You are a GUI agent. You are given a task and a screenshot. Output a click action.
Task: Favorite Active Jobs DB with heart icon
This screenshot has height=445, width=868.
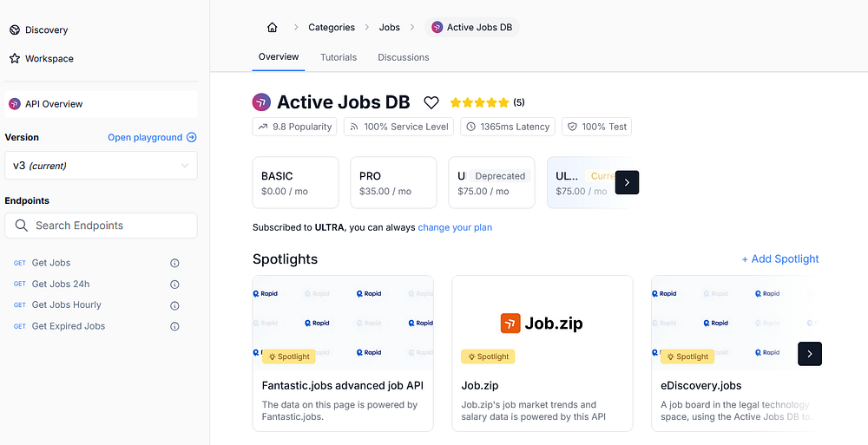[431, 102]
